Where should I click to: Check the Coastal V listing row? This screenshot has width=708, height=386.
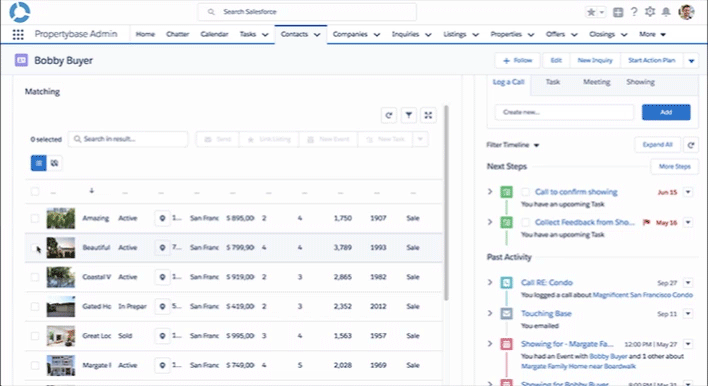pyautogui.click(x=35, y=277)
